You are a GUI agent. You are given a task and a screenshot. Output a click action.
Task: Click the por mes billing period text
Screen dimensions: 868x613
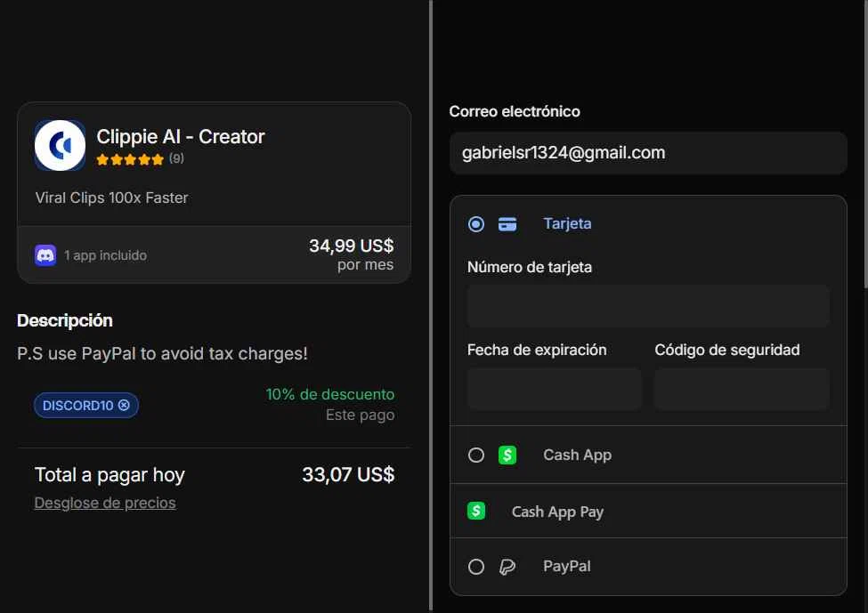click(x=365, y=265)
